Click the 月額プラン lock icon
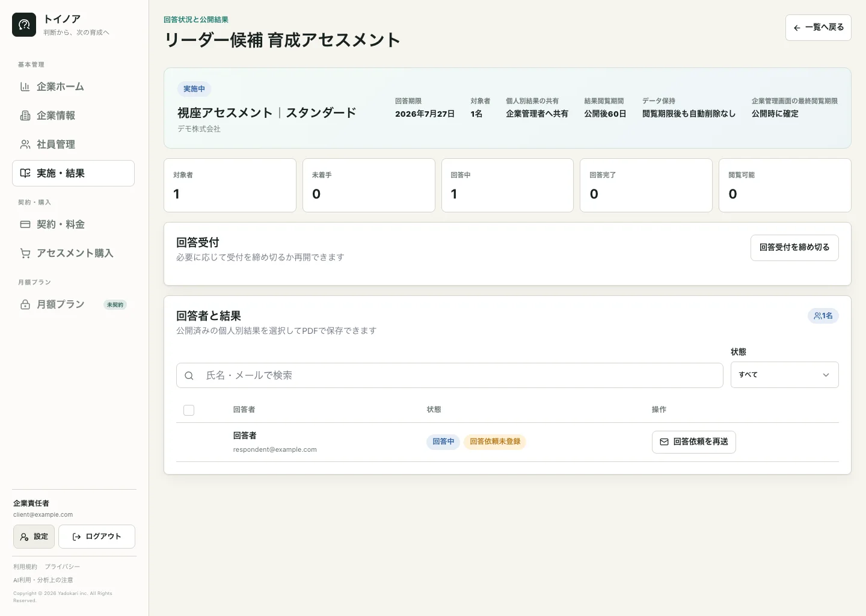Screen dimensions: 866x616 25,304
